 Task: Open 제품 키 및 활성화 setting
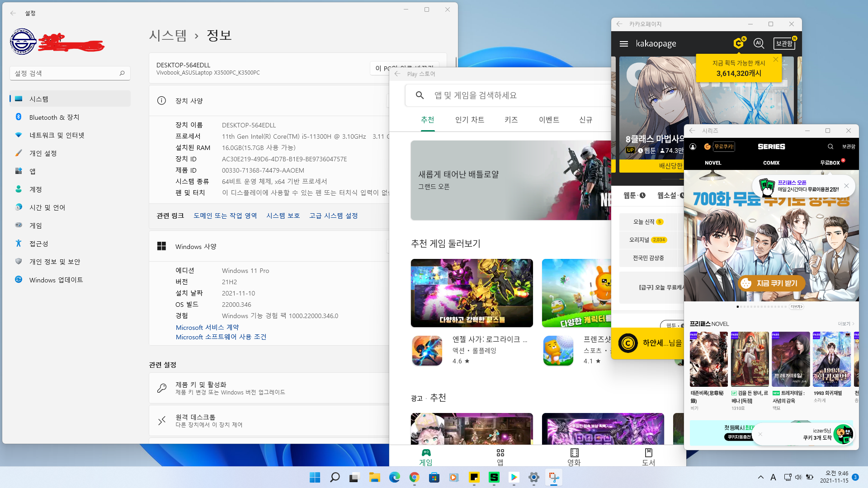tap(269, 388)
